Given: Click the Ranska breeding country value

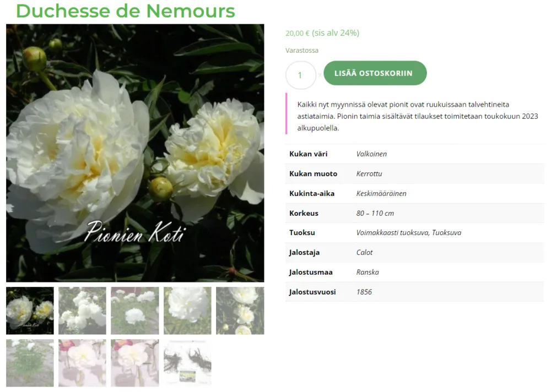Looking at the screenshot, I should tap(368, 272).
